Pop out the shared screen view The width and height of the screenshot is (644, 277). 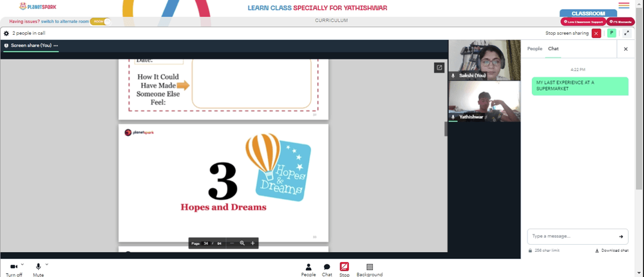[439, 68]
